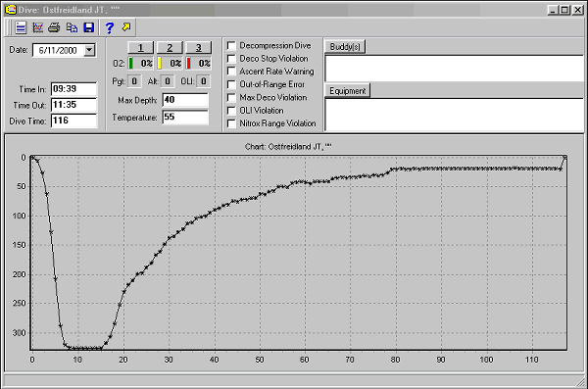Click the Equipment text area
The height and width of the screenshot is (389, 588).
[454, 115]
